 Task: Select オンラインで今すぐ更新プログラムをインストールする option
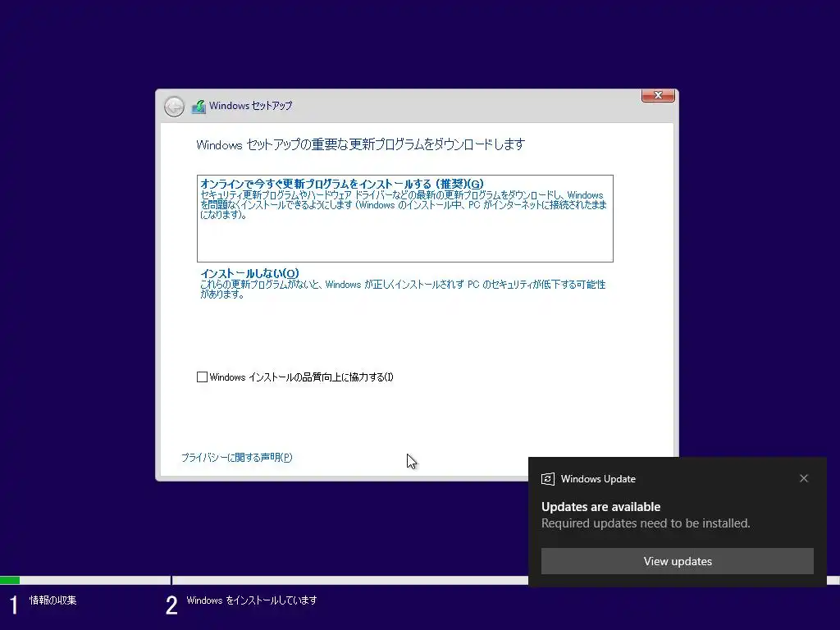click(x=405, y=218)
